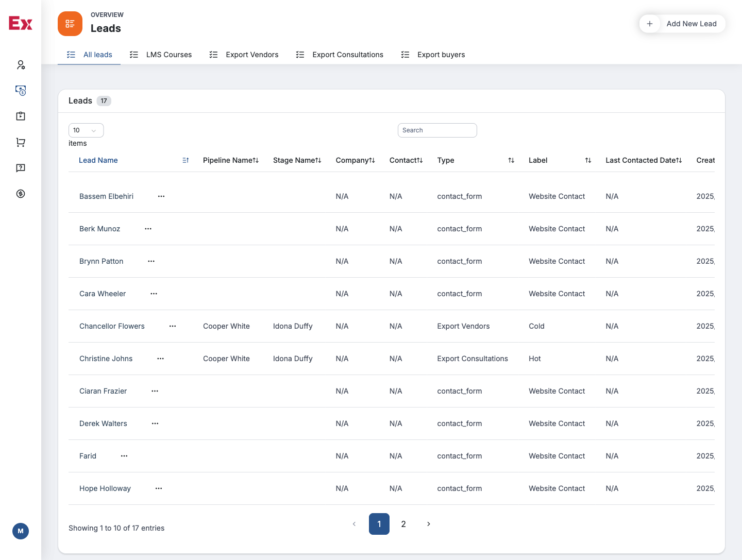
Task: Open actions menu for Bassem Elbehiri
Action: pyautogui.click(x=161, y=196)
